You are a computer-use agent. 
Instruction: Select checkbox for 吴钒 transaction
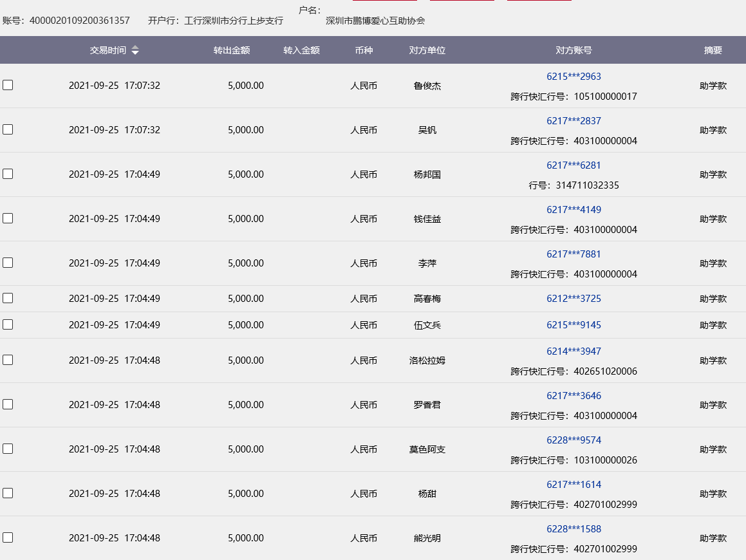pyautogui.click(x=8, y=129)
